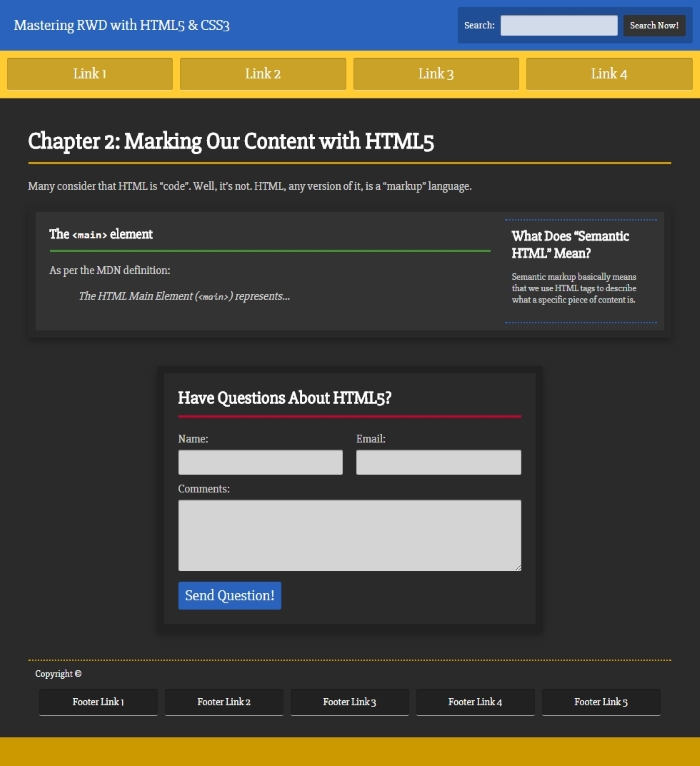The height and width of the screenshot is (766, 700).
Task: Open Link 3 in navigation bar
Action: coord(436,74)
